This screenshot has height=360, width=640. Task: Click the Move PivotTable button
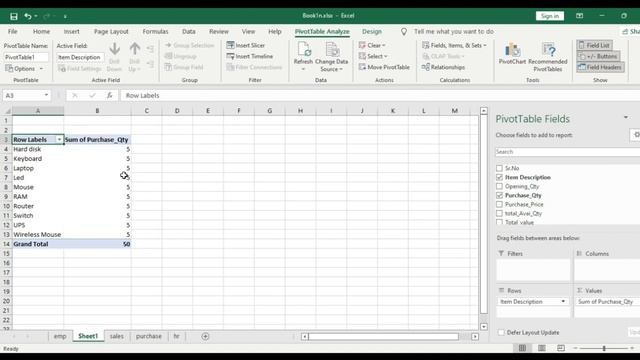click(384, 67)
